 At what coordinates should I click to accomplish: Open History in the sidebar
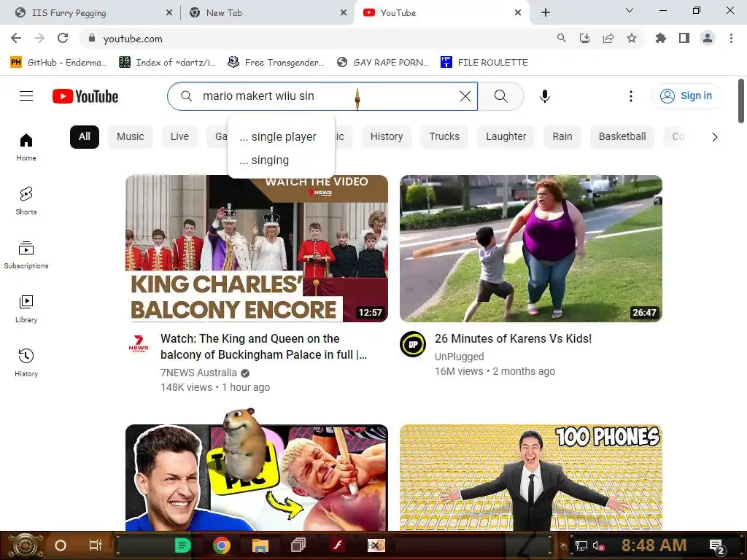[26, 363]
